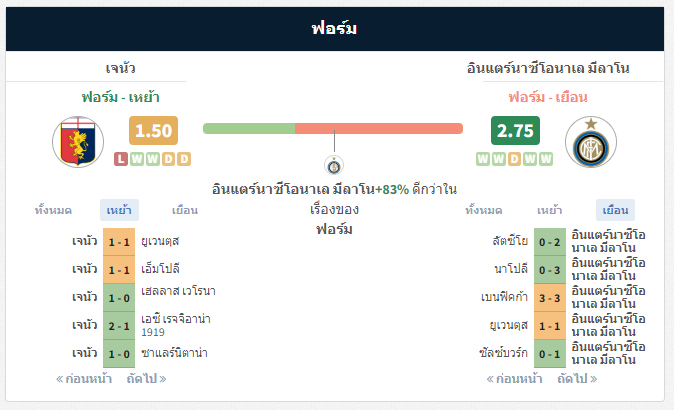Go to ถัดไป page in Genoa matches
The image size is (674, 410).
pos(146,379)
